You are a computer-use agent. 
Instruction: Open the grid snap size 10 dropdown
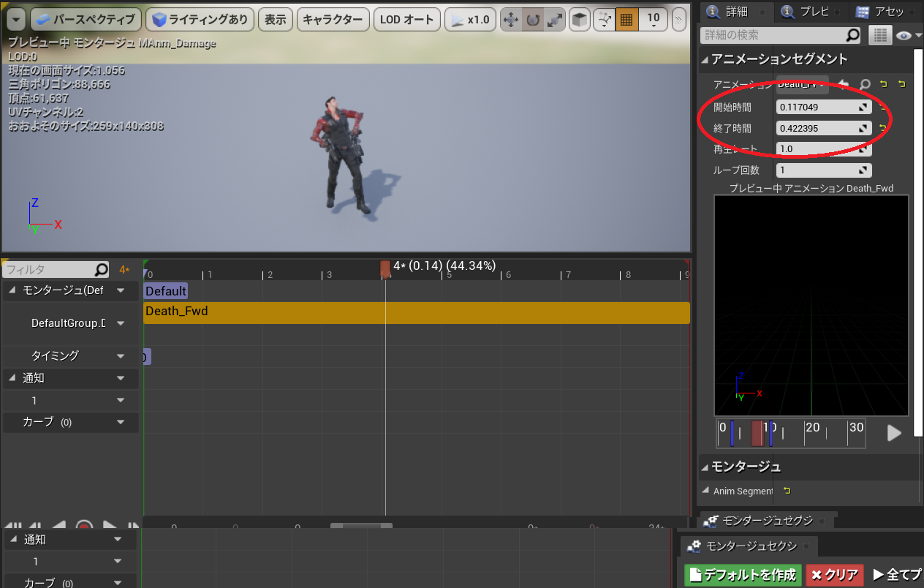coord(654,20)
